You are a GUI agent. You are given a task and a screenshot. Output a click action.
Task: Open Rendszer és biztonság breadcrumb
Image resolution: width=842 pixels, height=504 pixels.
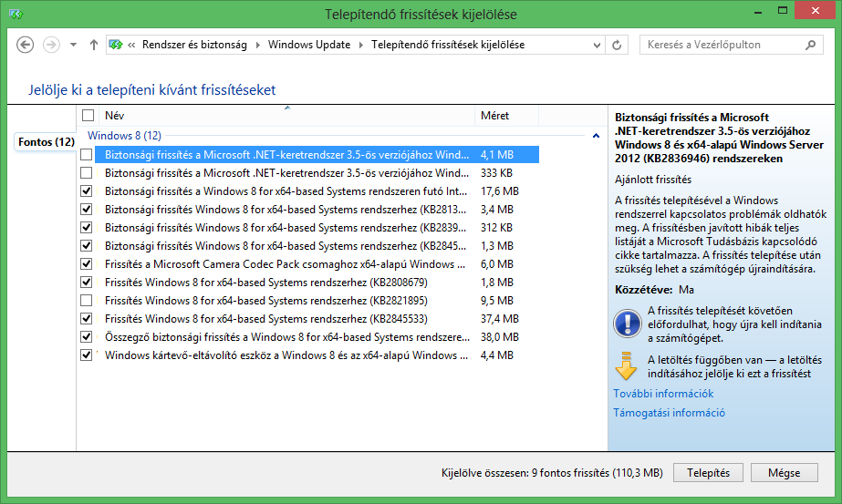click(194, 45)
